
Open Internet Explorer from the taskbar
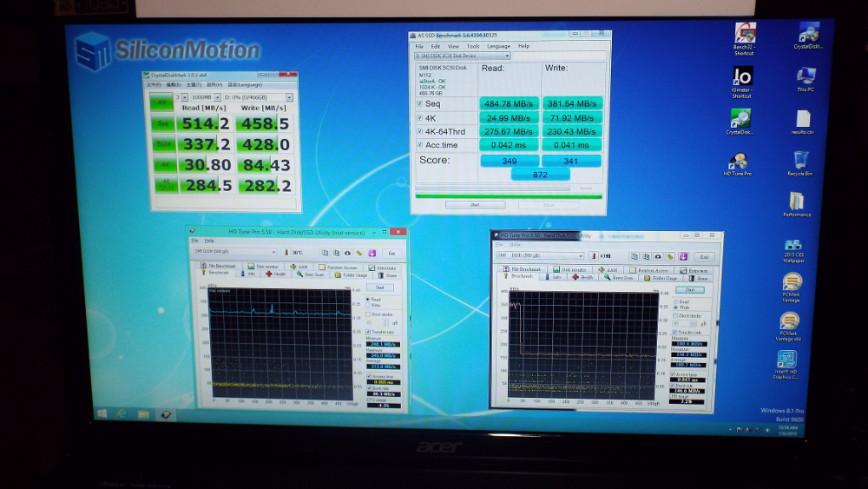122,413
